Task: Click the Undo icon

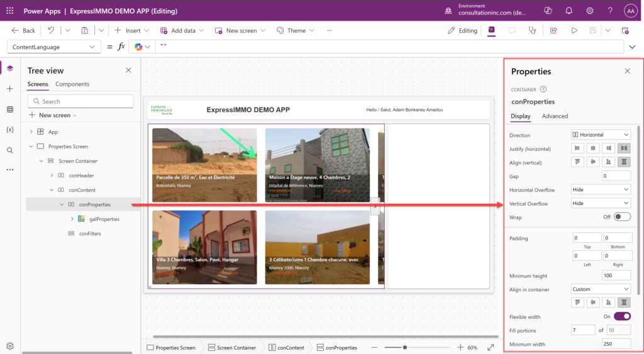Action: coord(51,30)
